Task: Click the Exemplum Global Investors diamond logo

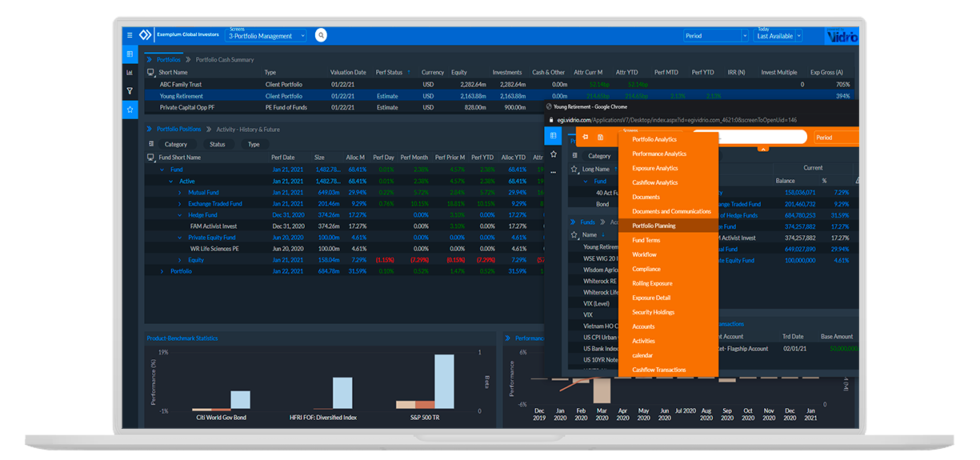Action: click(146, 35)
